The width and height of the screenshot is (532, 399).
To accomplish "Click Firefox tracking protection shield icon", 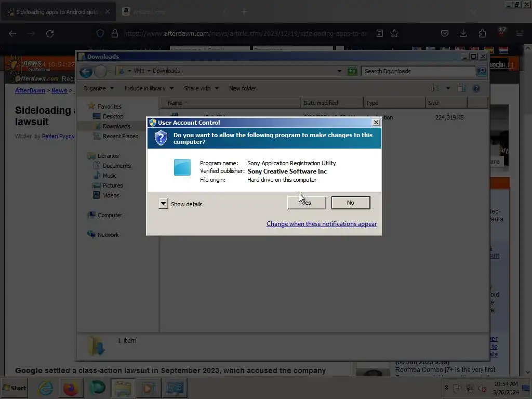I will pyautogui.click(x=100, y=33).
